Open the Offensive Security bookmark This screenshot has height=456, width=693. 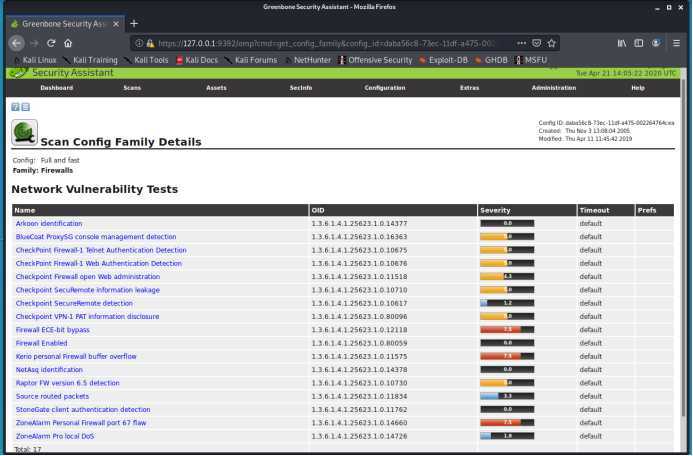pyautogui.click(x=375, y=60)
